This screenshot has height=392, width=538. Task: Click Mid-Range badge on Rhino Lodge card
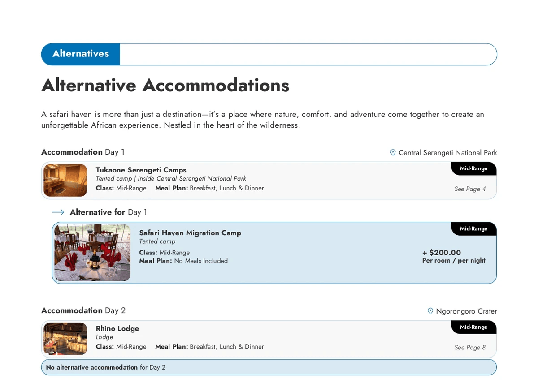click(473, 327)
